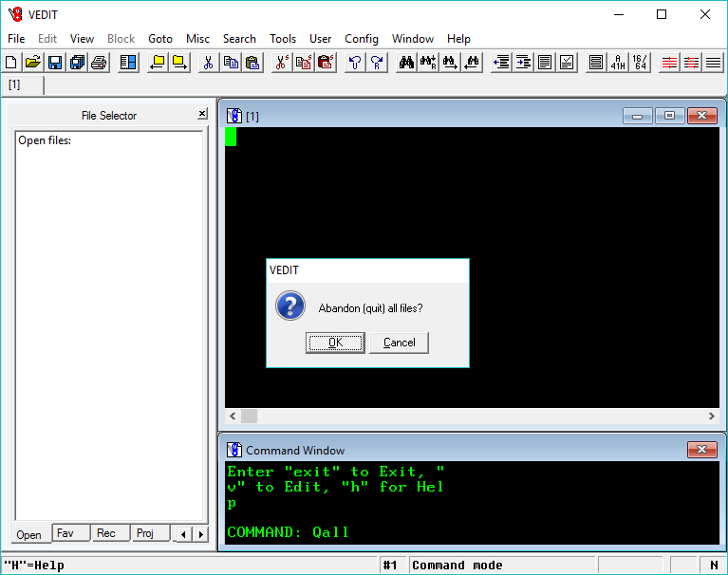Click the New file toolbar icon
Screen dimensions: 728x575
(11, 63)
